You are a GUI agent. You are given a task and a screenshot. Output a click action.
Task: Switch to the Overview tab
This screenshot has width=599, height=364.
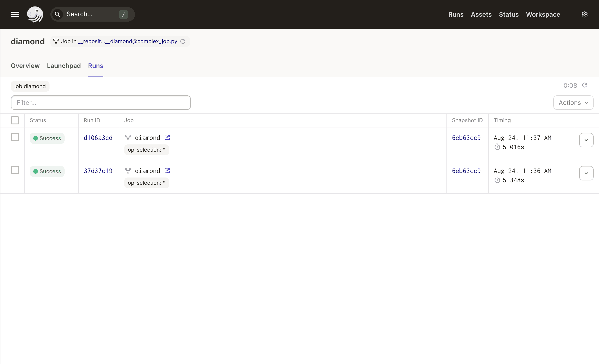(x=25, y=66)
